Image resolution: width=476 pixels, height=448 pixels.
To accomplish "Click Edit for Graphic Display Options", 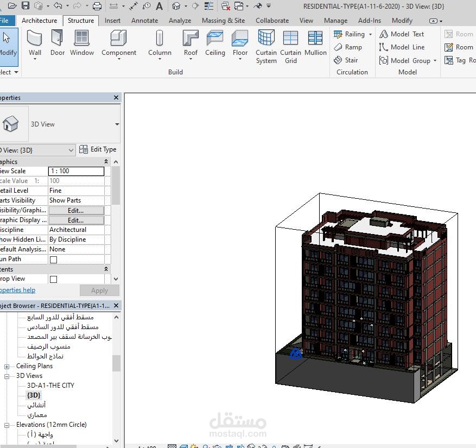I will (x=76, y=220).
